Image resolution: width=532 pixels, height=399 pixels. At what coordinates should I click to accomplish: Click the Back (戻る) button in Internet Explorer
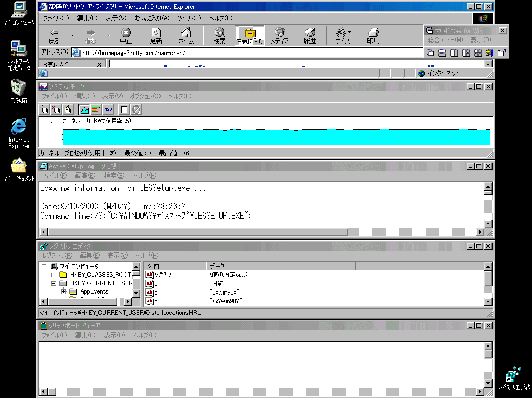click(54, 36)
